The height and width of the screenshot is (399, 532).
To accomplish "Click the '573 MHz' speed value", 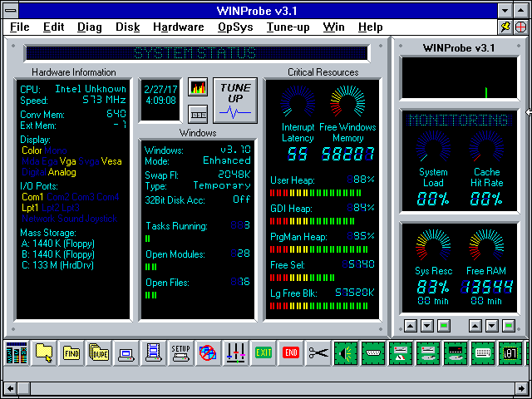I will pos(104,100).
